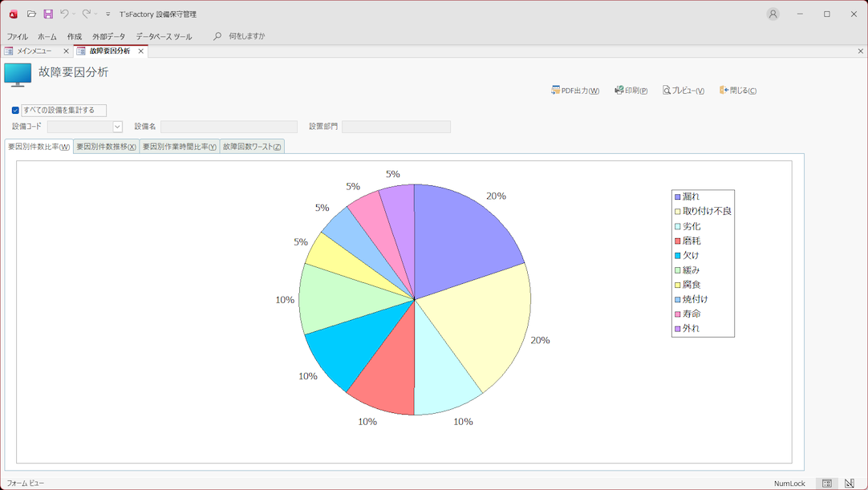
Task: Click the Redo arrow icon
Action: coord(86,14)
